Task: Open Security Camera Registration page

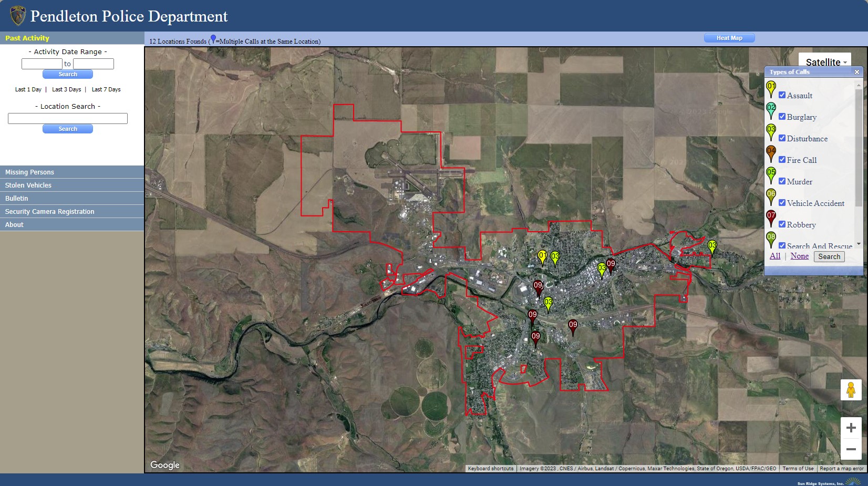Action: coord(50,212)
